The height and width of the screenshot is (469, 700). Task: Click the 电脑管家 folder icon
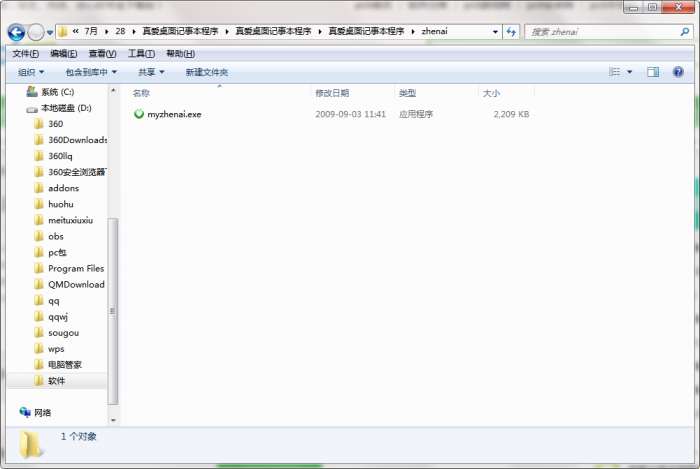[x=39, y=365]
